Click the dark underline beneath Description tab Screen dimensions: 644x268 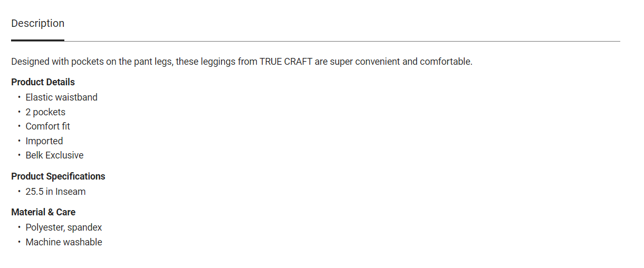pos(37,40)
